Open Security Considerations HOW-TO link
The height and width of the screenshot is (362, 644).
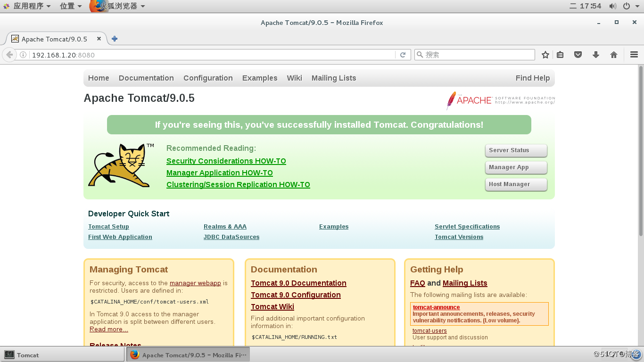coord(226,161)
